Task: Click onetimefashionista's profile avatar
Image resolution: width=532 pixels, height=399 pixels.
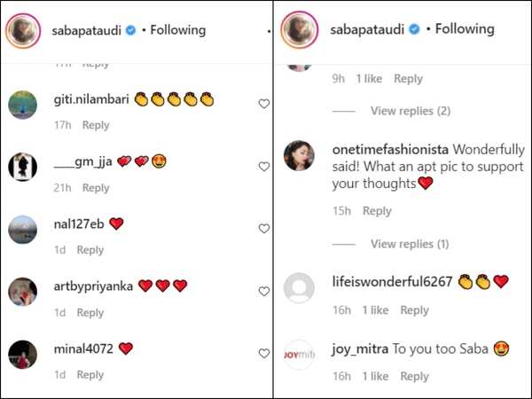Action: (299, 156)
